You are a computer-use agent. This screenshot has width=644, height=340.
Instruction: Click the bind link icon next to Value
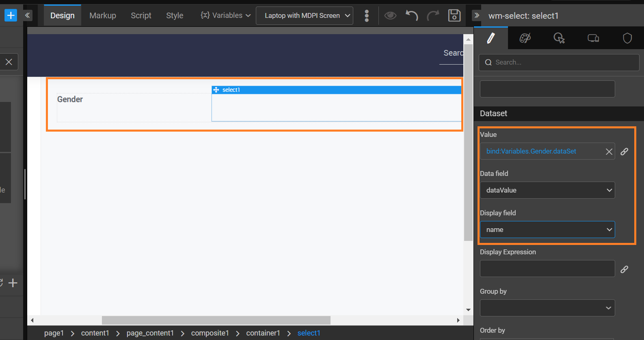[625, 152]
